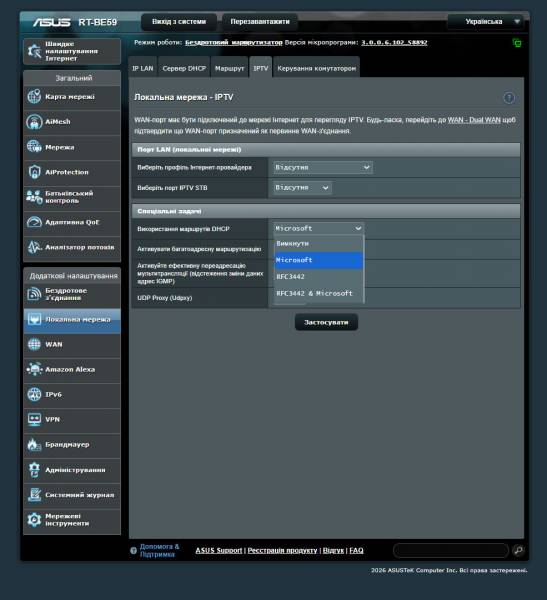Open the Керування комутатором tab
This screenshot has height=600, width=547.
tap(317, 68)
